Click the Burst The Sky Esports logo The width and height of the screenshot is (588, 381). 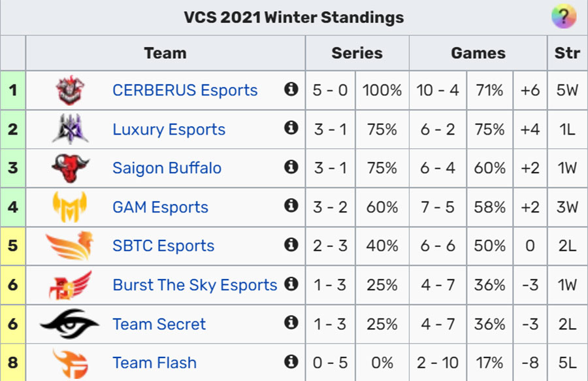click(x=70, y=285)
